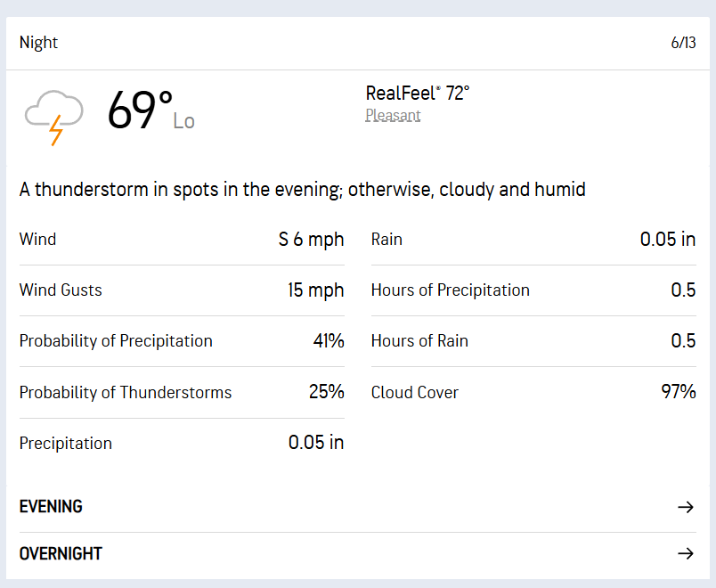Click the 69° Lo temperature

coord(151,110)
